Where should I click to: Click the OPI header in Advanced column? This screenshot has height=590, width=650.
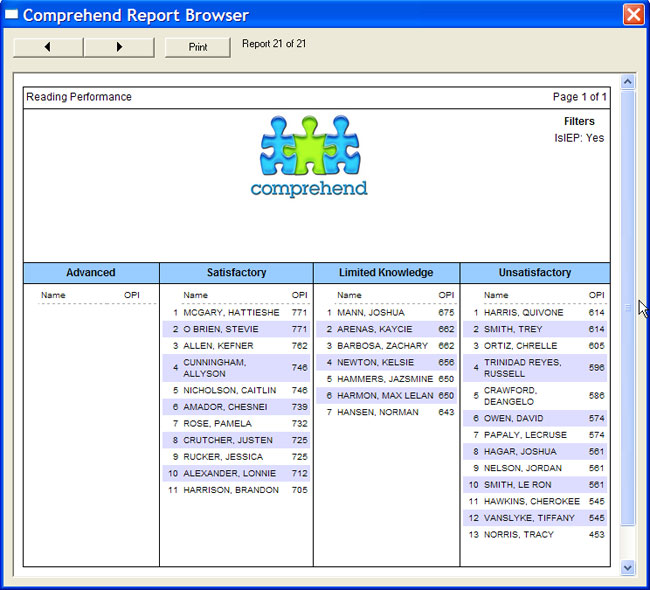132,295
